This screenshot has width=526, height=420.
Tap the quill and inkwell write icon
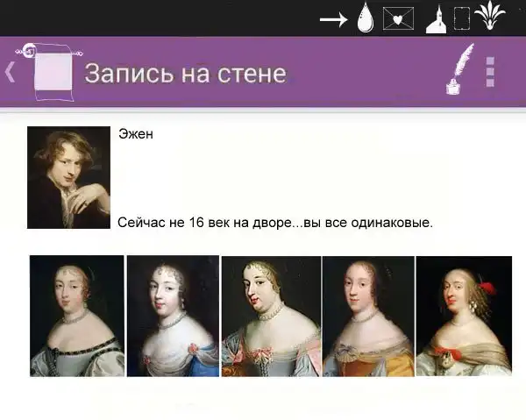pyautogui.click(x=458, y=70)
